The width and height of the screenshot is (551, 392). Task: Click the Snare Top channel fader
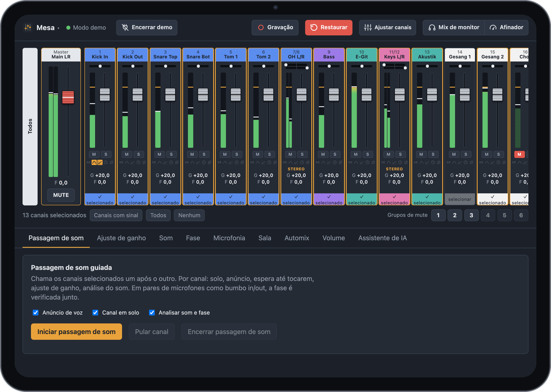tap(170, 94)
